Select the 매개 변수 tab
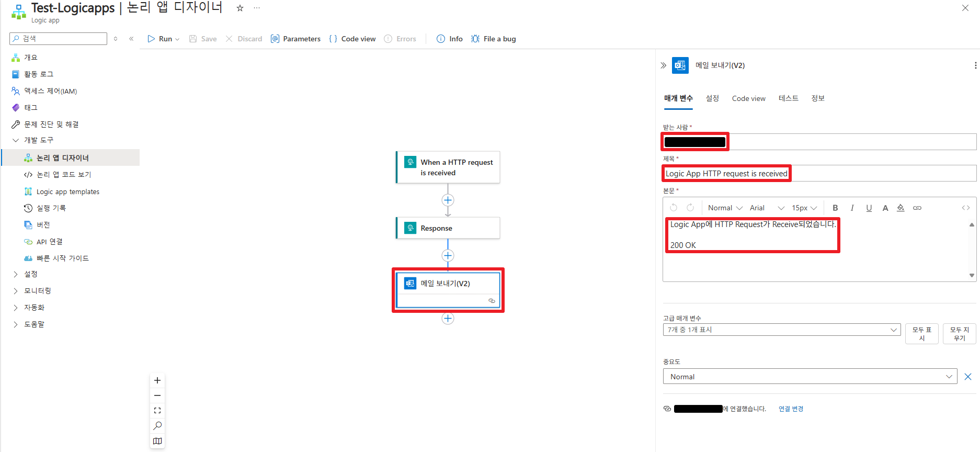Viewport: 980px width, 452px height. click(678, 98)
